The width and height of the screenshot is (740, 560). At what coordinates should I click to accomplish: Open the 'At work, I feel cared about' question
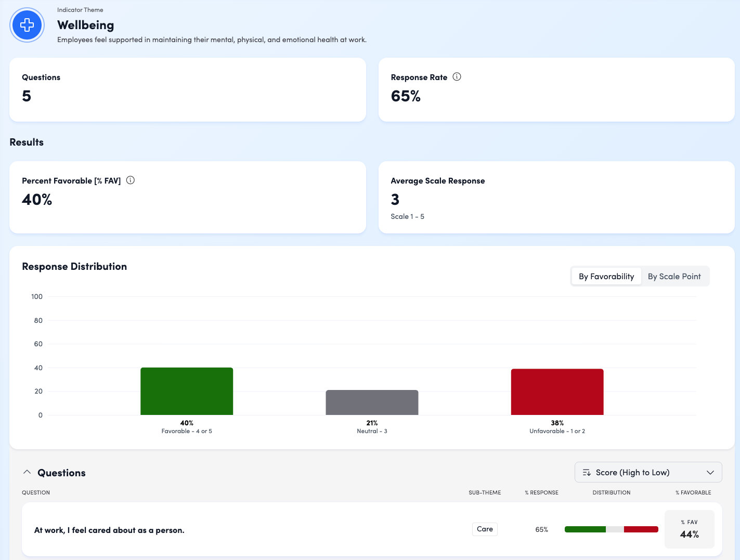tap(109, 530)
